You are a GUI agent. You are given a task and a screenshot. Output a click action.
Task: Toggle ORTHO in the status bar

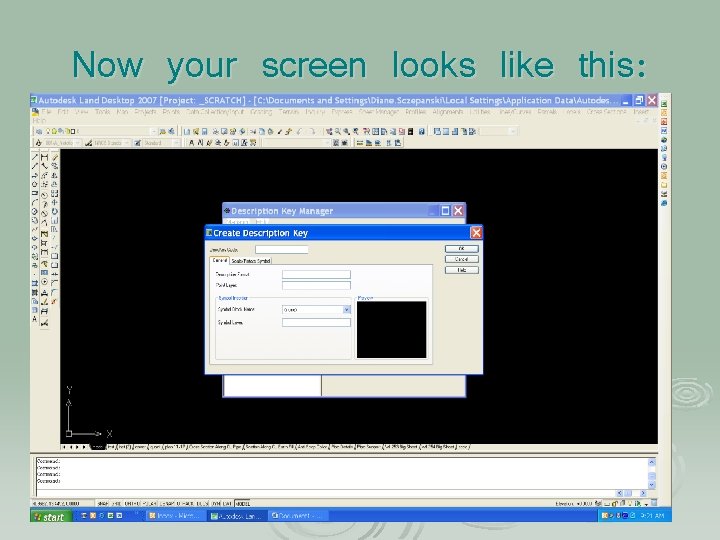(132, 503)
